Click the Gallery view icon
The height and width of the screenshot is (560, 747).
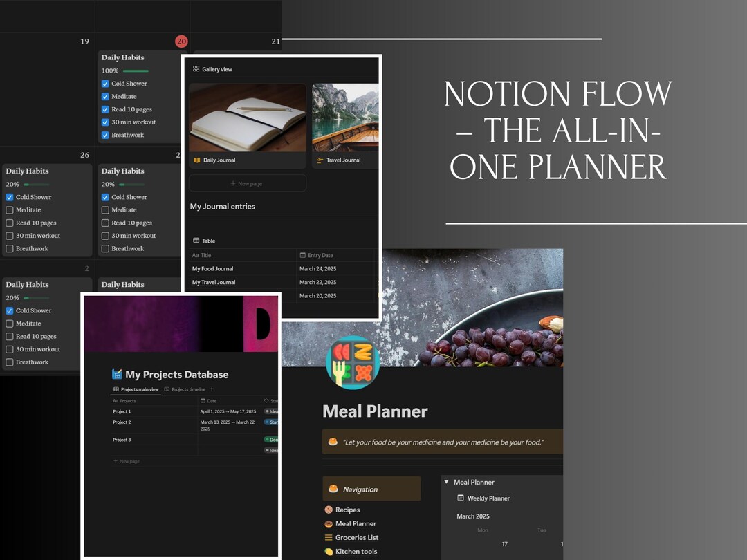[198, 69]
